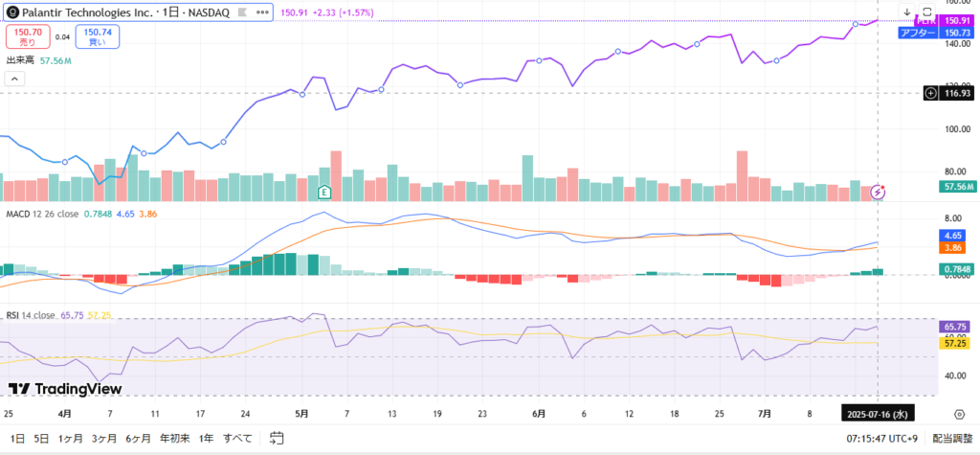Click the green 0.7848 histogram axis label

pyautogui.click(x=957, y=270)
